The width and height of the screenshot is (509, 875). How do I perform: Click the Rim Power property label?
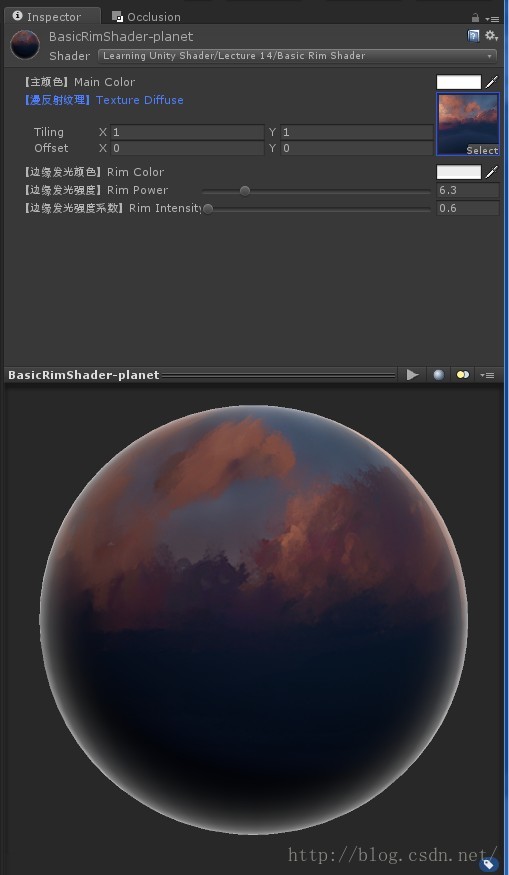[95, 190]
